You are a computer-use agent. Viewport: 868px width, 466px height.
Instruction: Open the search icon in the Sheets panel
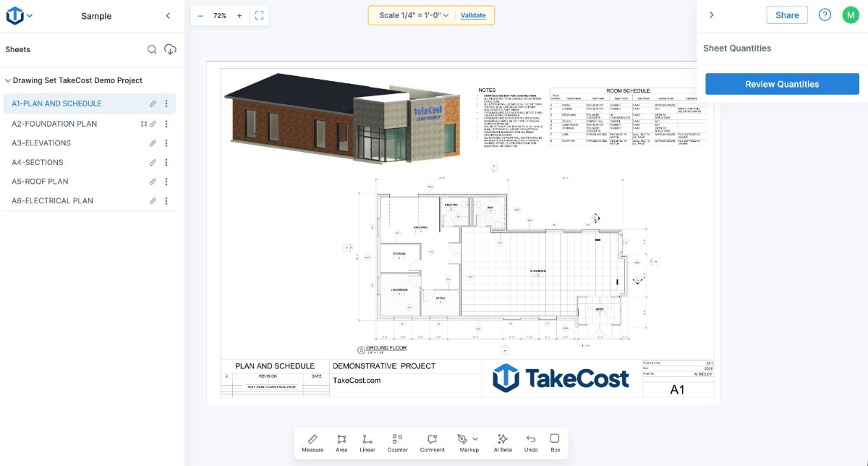pos(152,49)
